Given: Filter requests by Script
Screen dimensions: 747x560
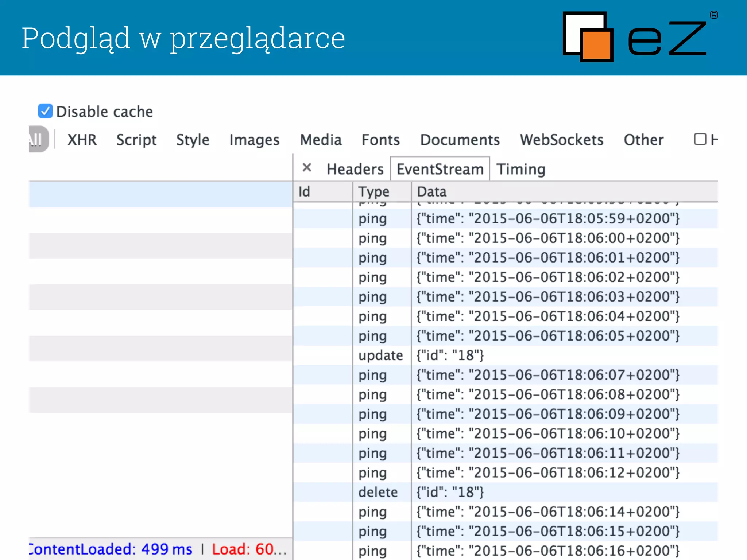Looking at the screenshot, I should click(x=136, y=140).
